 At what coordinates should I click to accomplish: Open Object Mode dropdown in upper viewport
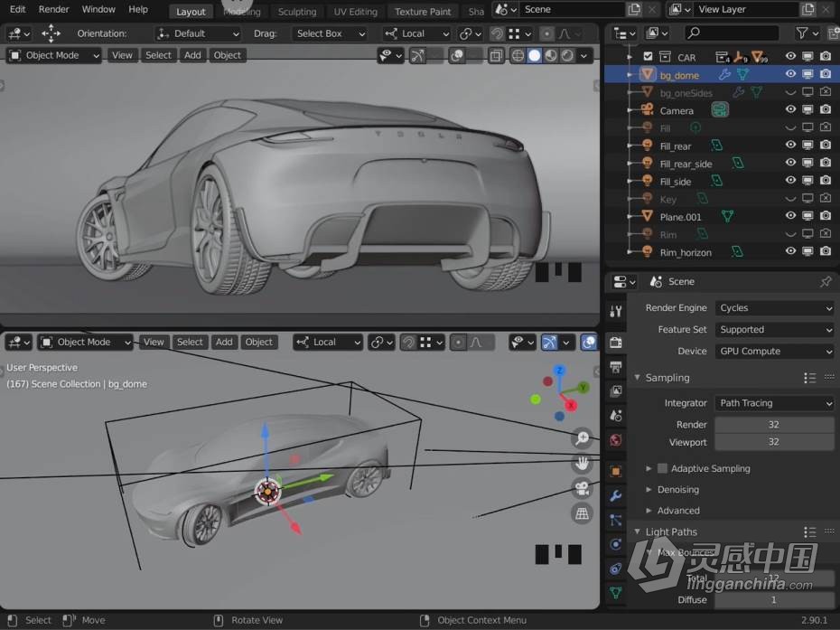pyautogui.click(x=54, y=55)
